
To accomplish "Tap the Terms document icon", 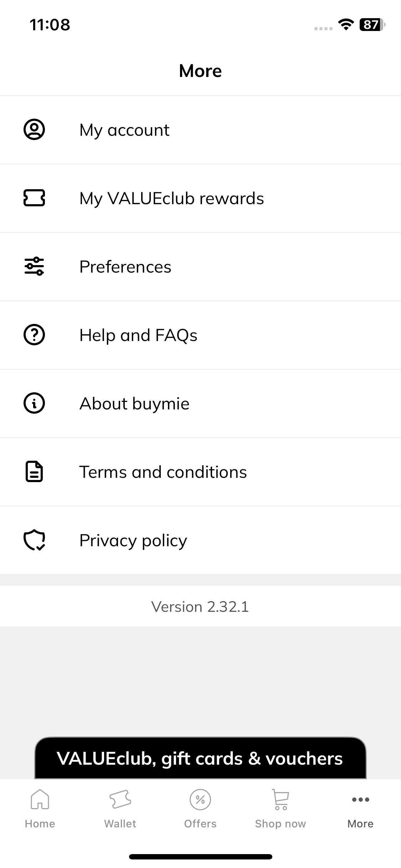I will tap(34, 472).
